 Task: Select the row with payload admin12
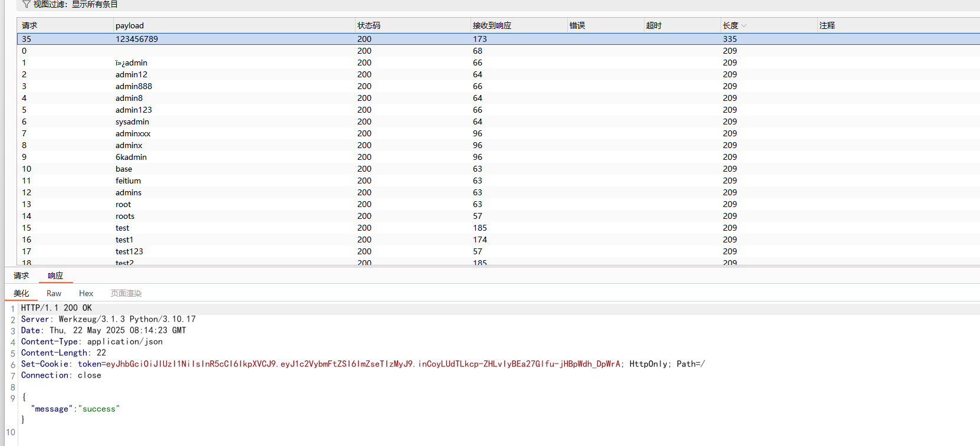click(498, 74)
